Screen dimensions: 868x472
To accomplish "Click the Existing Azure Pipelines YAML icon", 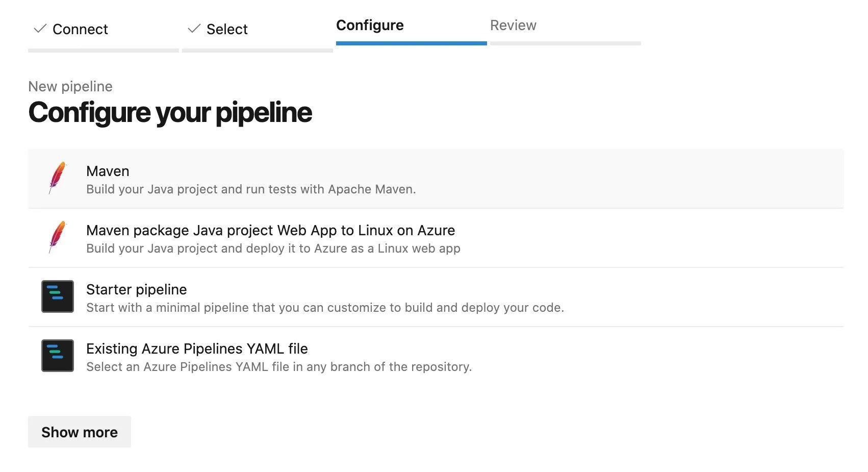I will click(x=58, y=356).
